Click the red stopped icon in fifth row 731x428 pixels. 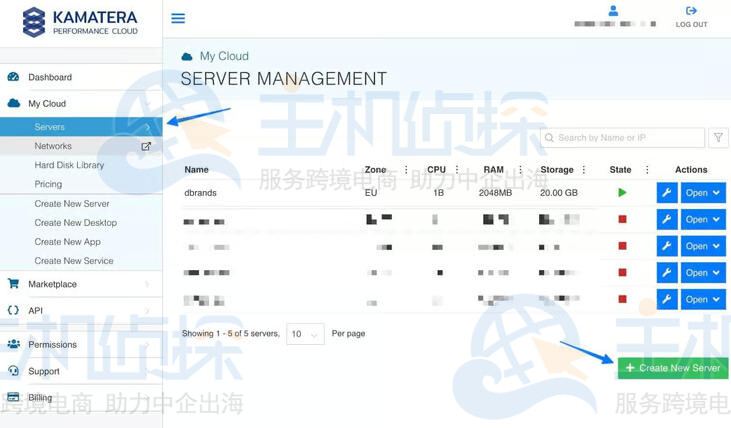[x=622, y=299]
